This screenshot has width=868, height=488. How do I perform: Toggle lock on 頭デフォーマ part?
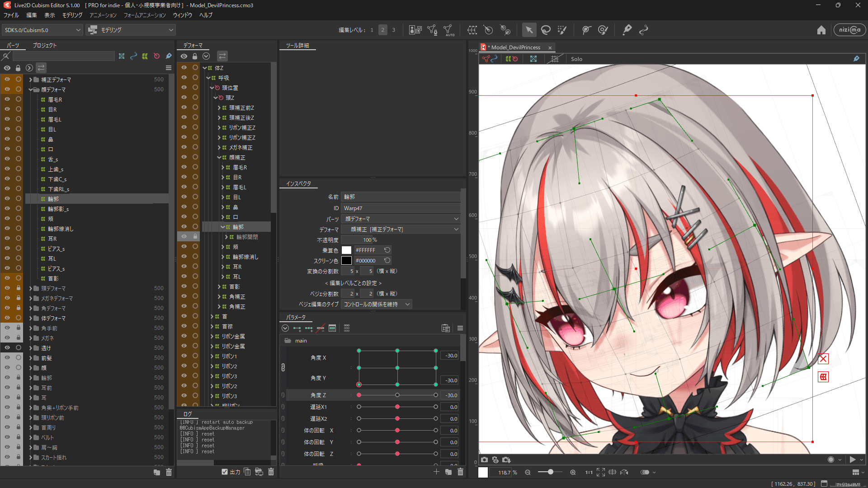(x=18, y=288)
